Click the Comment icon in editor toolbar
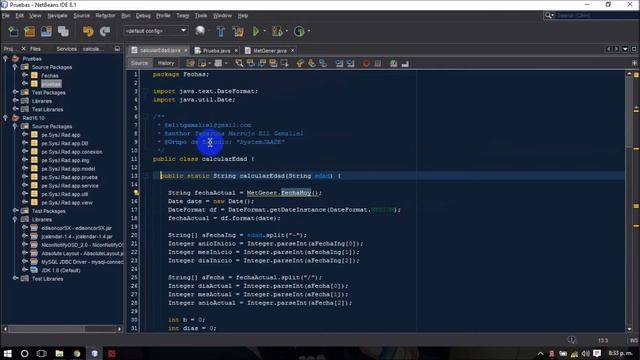The image size is (640, 360). pyautogui.click(x=393, y=63)
